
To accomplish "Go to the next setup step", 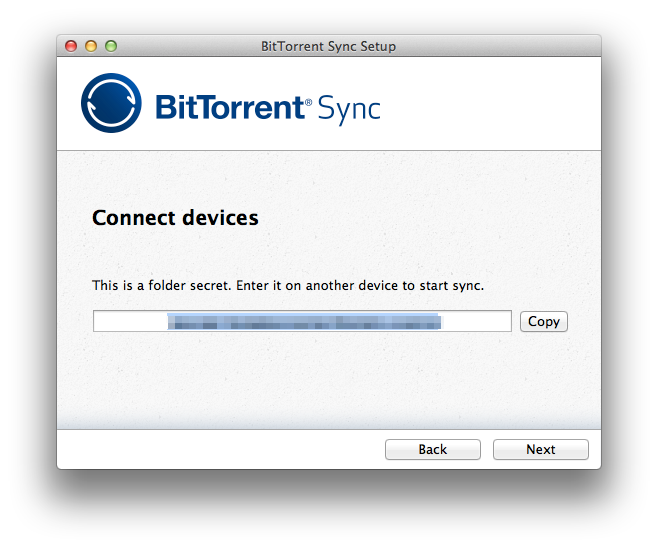I will coord(540,449).
